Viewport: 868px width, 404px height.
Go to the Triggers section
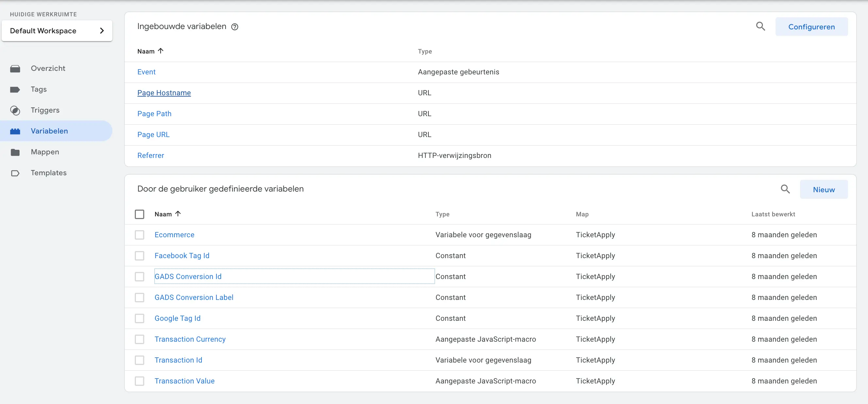click(x=45, y=110)
